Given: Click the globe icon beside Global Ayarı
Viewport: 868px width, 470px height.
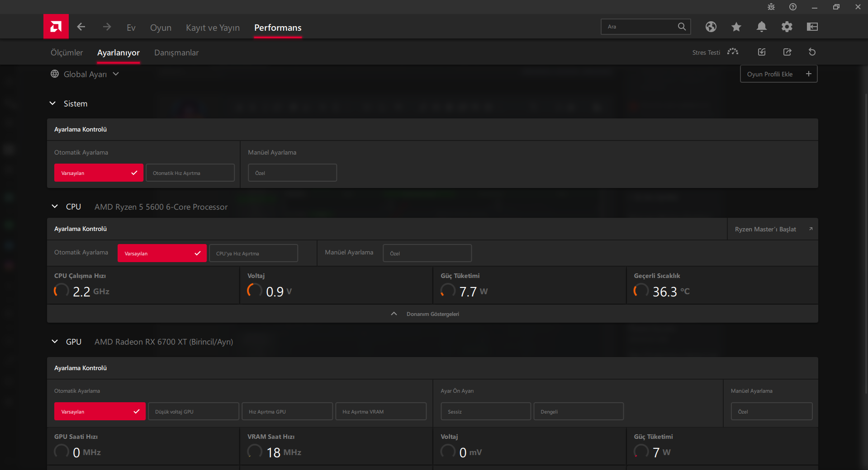Looking at the screenshot, I should pyautogui.click(x=55, y=74).
